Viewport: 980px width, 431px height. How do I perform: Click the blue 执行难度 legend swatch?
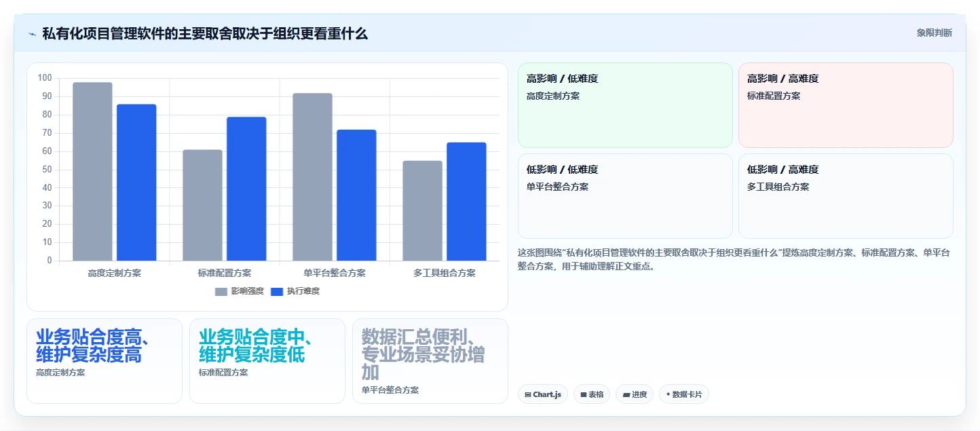(277, 291)
